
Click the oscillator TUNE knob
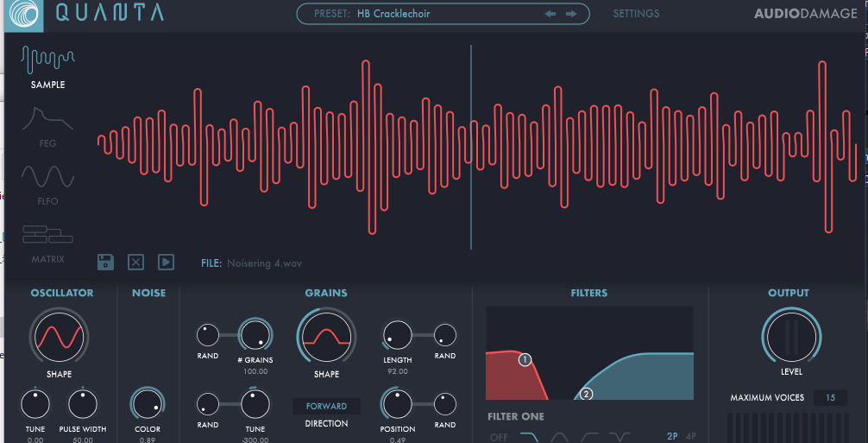(x=35, y=404)
